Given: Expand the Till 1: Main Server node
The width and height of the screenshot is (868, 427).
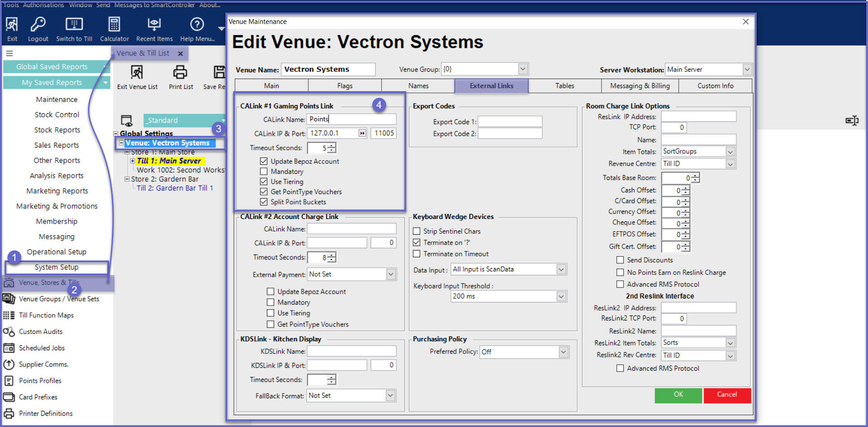Looking at the screenshot, I should click(x=133, y=161).
